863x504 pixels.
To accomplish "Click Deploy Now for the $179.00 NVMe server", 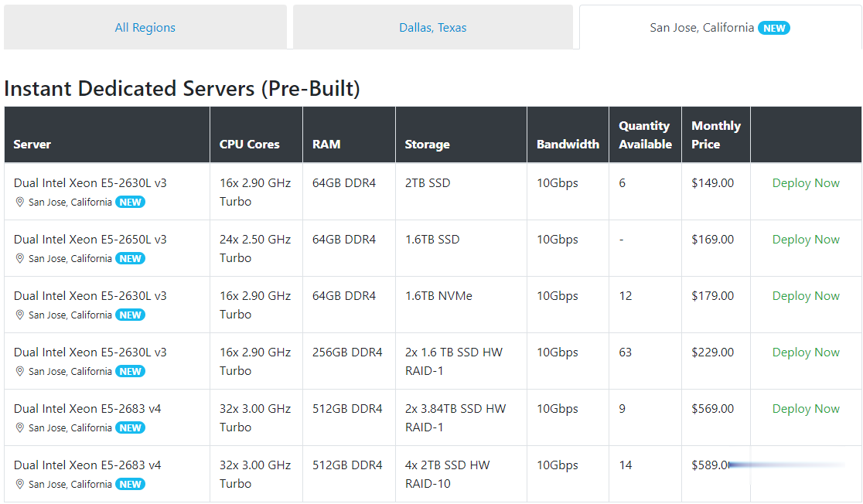I will [806, 296].
